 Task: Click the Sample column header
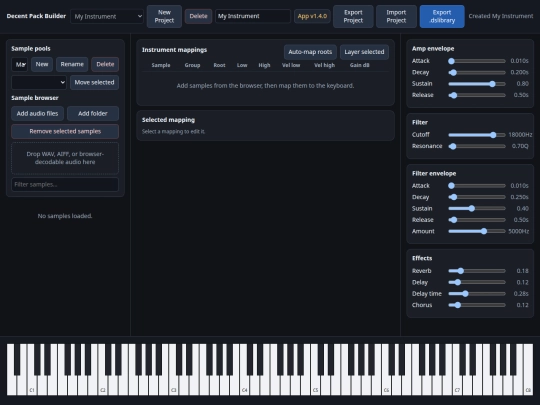tap(161, 65)
